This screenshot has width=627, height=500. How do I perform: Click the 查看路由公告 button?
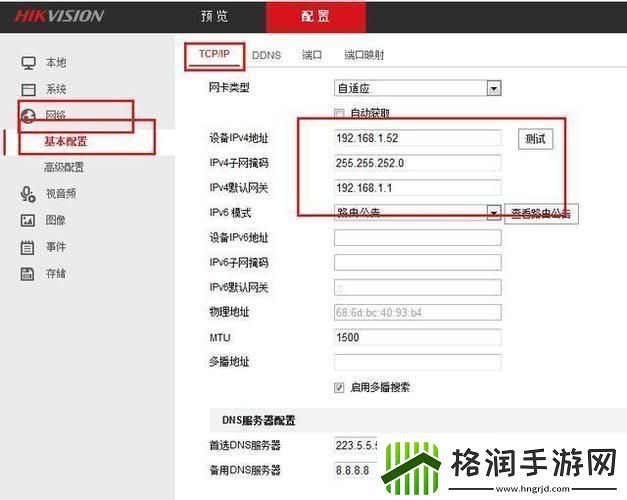tap(541, 213)
